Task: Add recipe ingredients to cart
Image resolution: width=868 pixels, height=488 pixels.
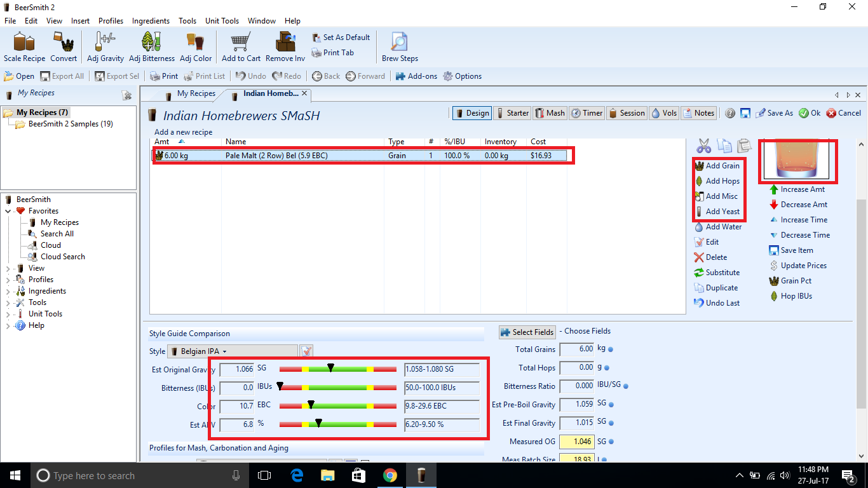Action: point(241,48)
